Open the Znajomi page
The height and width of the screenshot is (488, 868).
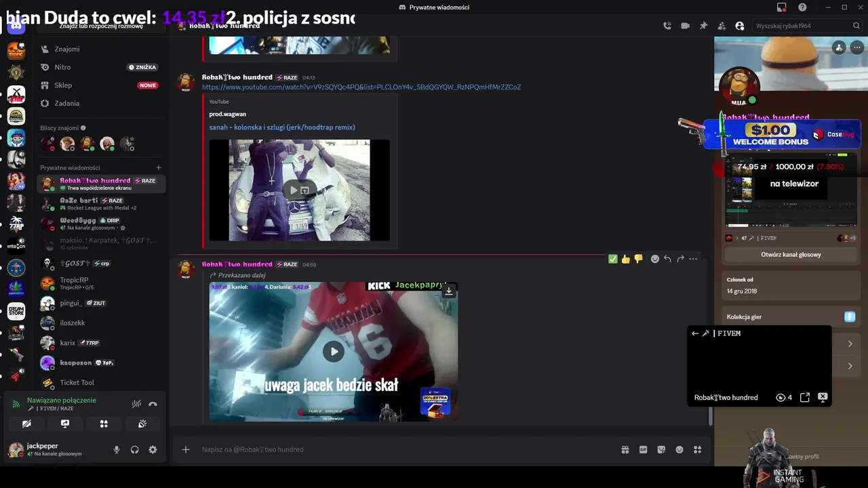tap(100, 49)
